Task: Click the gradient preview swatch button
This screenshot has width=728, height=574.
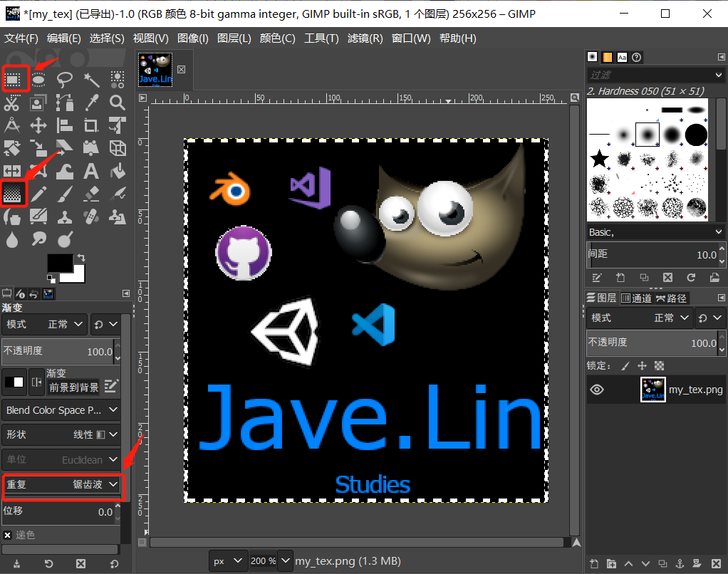Action: [14, 382]
